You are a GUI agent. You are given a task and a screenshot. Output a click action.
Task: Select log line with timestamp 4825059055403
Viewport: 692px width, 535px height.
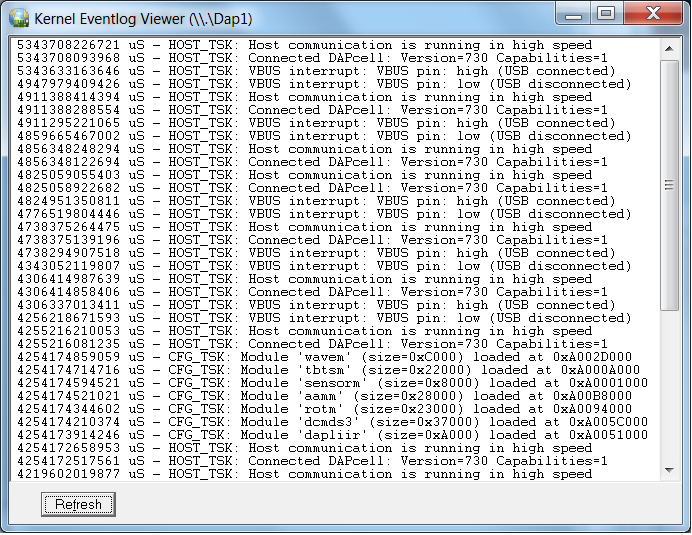click(305, 175)
